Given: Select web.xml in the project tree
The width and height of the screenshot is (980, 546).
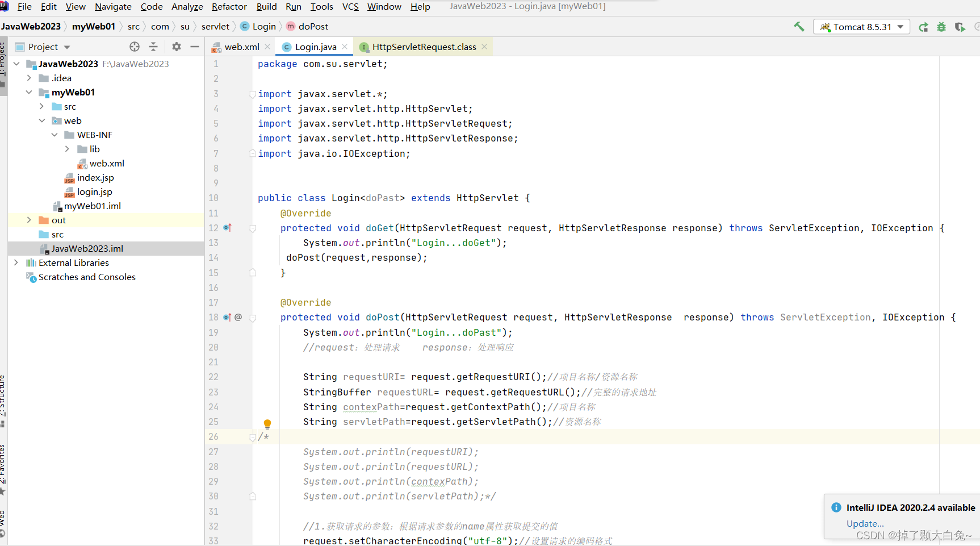Looking at the screenshot, I should tap(107, 163).
